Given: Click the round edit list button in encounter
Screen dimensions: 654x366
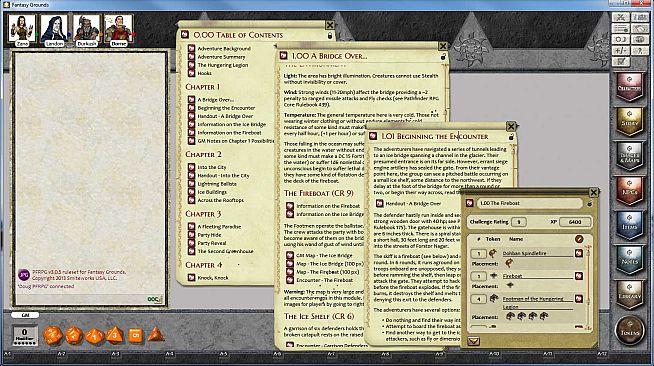Looking at the screenshot, I should 579,239.
